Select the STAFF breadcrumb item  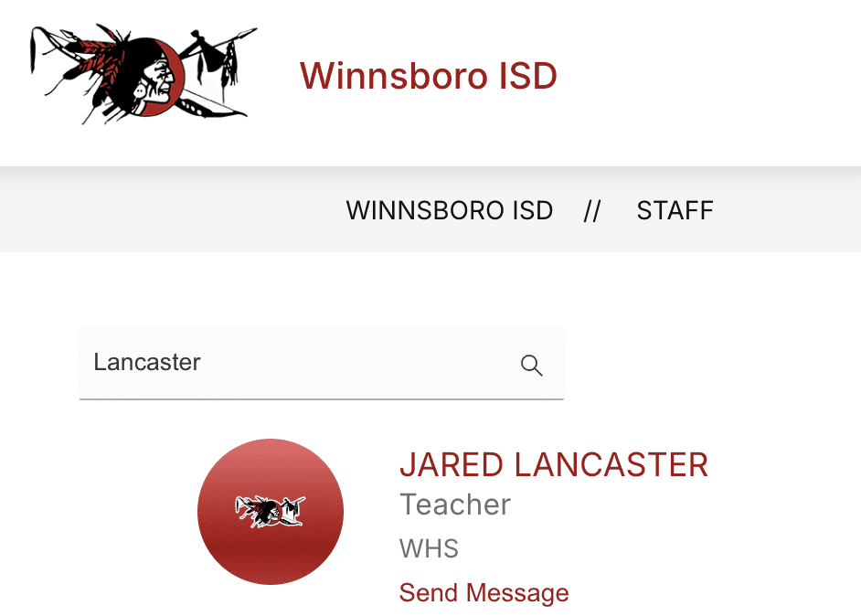tap(675, 211)
